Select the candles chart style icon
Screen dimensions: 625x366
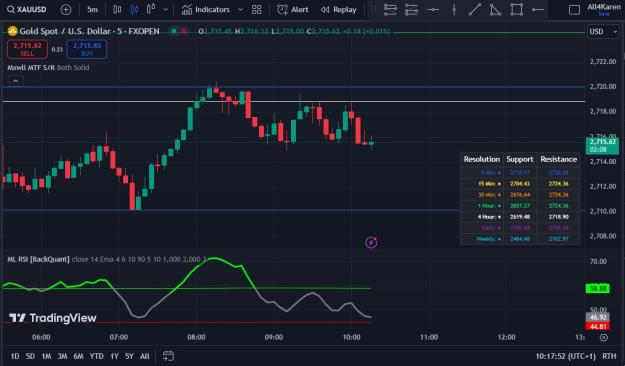134,9
